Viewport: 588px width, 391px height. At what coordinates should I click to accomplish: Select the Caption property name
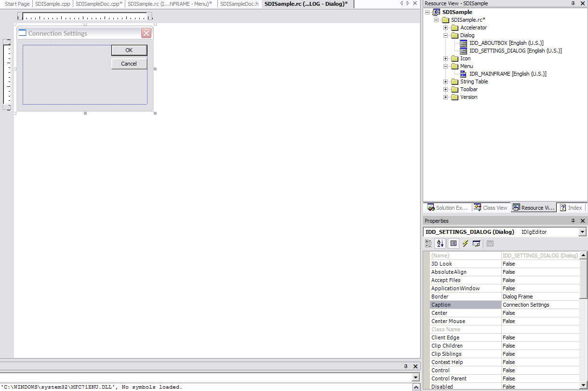click(466, 305)
